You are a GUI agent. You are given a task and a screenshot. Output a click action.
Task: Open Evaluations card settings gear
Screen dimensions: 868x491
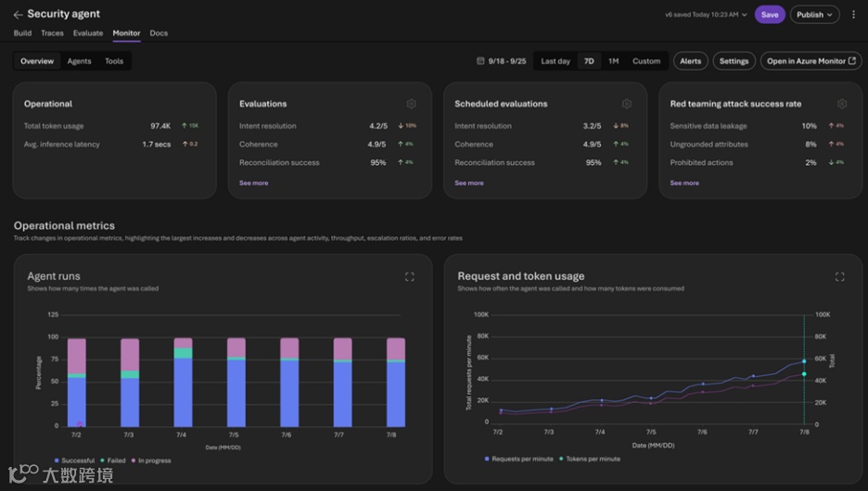[412, 104]
